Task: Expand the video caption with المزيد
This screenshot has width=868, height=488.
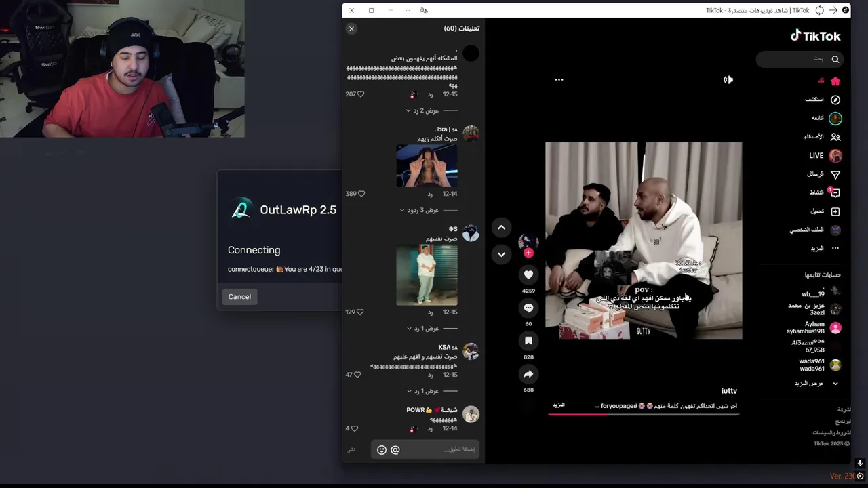Action: tap(559, 405)
